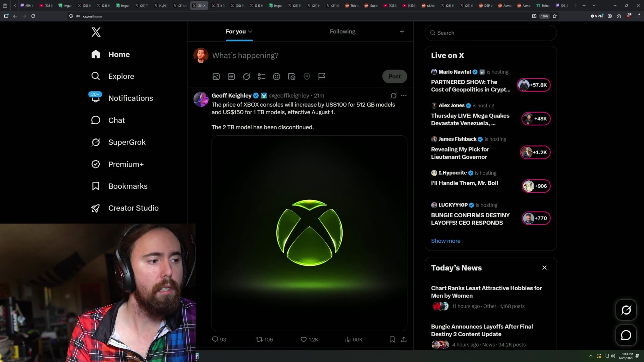This screenshot has width=644, height=362.
Task: Add a poll to the post
Action: click(x=261, y=77)
